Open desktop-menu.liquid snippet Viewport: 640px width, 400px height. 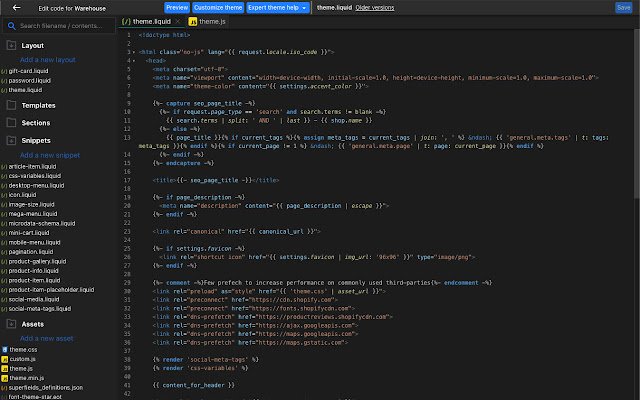[x=36, y=185]
